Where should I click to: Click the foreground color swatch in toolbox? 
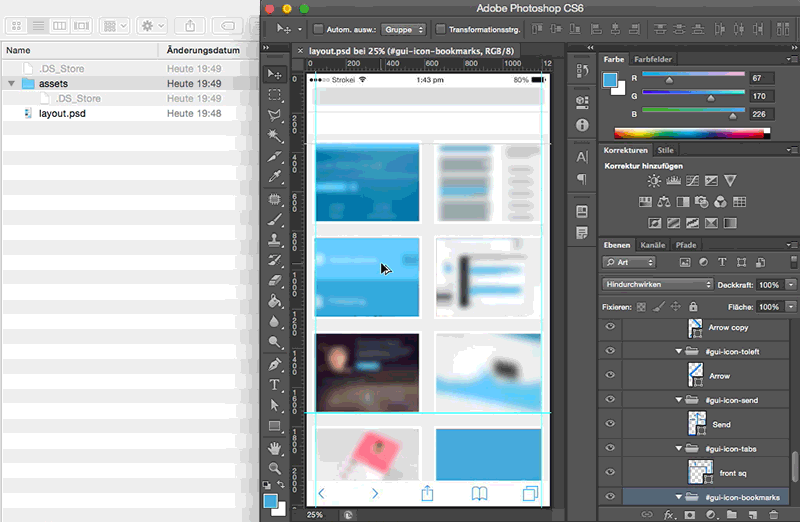pyautogui.click(x=271, y=501)
